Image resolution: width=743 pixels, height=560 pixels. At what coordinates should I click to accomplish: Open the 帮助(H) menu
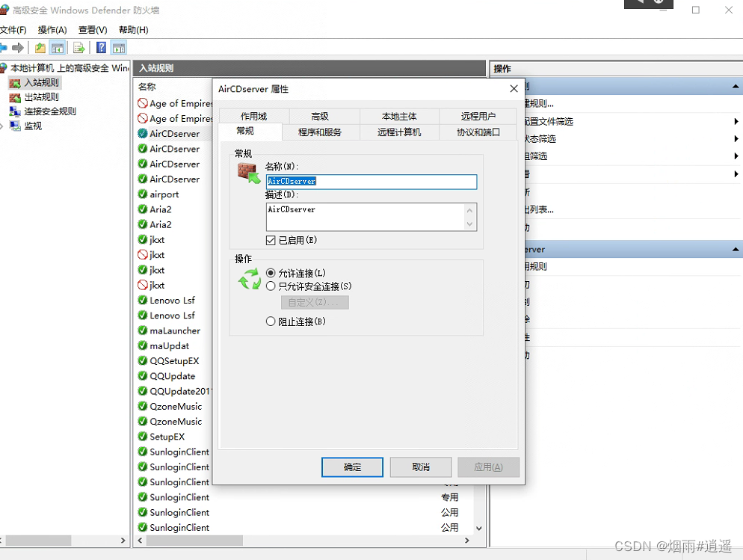pyautogui.click(x=134, y=30)
